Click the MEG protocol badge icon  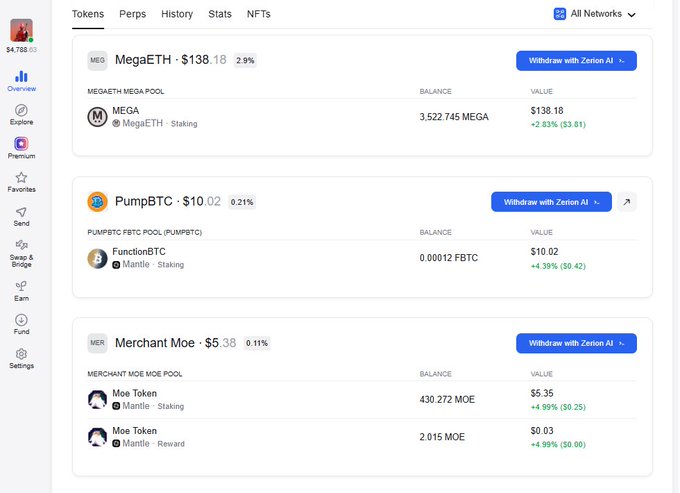(97, 60)
